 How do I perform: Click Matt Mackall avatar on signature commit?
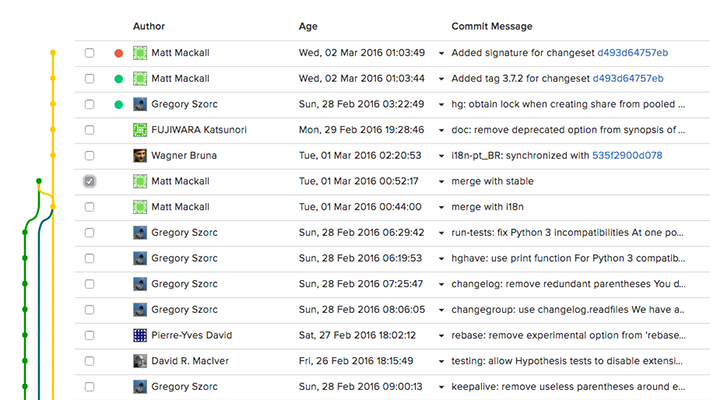point(140,52)
